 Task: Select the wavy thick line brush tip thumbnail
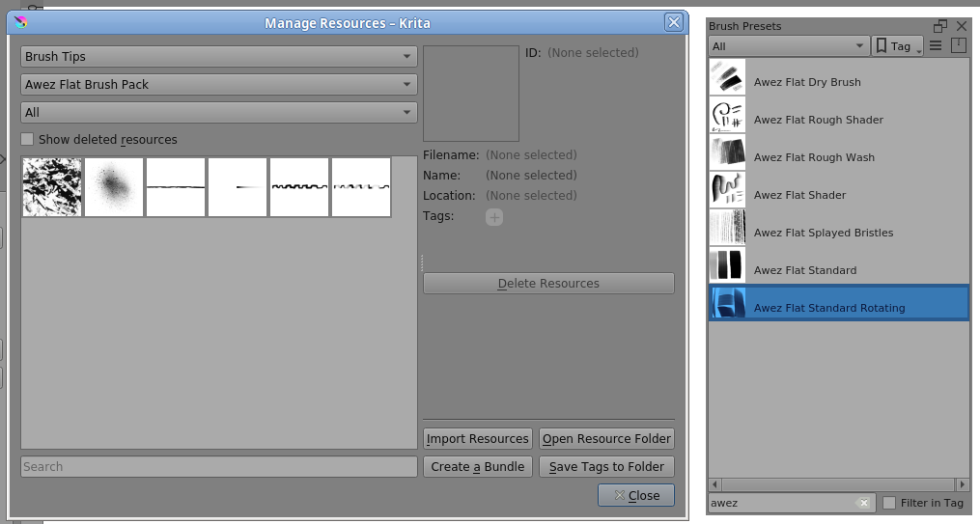coord(299,187)
